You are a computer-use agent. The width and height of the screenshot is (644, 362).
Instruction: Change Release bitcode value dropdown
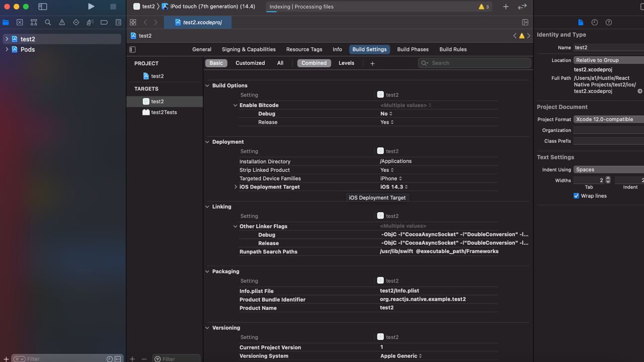tap(387, 122)
